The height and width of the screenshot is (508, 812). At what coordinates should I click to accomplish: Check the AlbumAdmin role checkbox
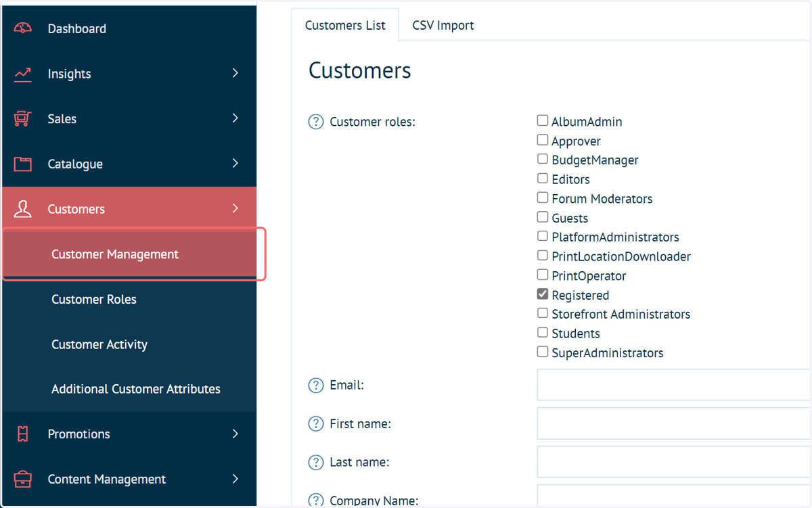click(543, 120)
